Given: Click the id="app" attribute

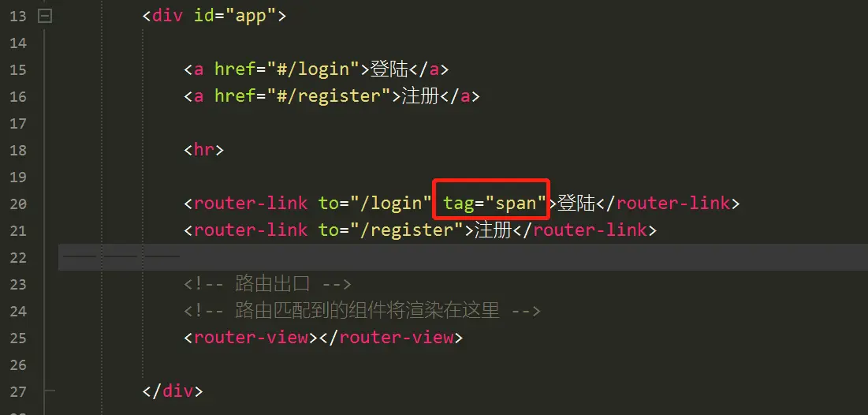Looking at the screenshot, I should point(235,16).
